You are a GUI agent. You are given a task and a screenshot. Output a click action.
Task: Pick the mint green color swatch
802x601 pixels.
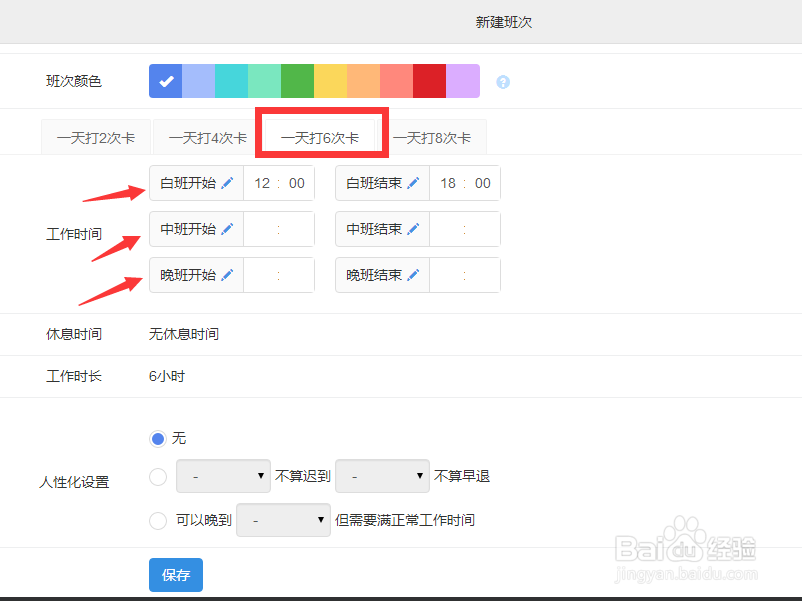(x=264, y=81)
